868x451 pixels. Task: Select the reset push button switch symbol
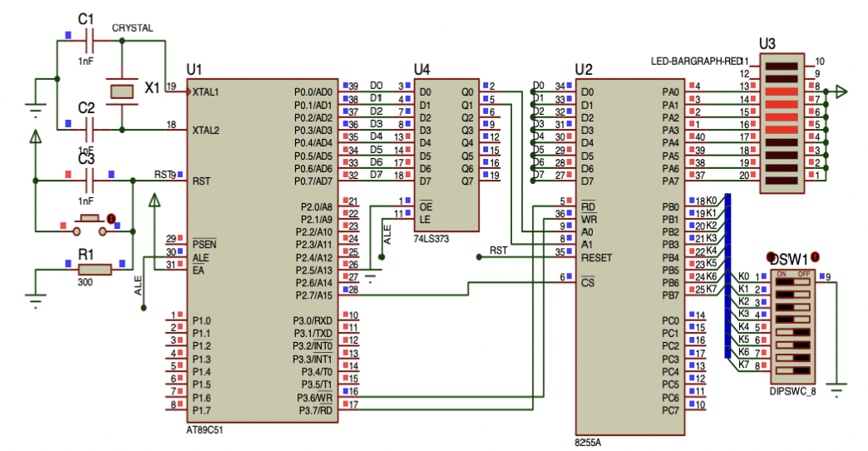(x=90, y=225)
